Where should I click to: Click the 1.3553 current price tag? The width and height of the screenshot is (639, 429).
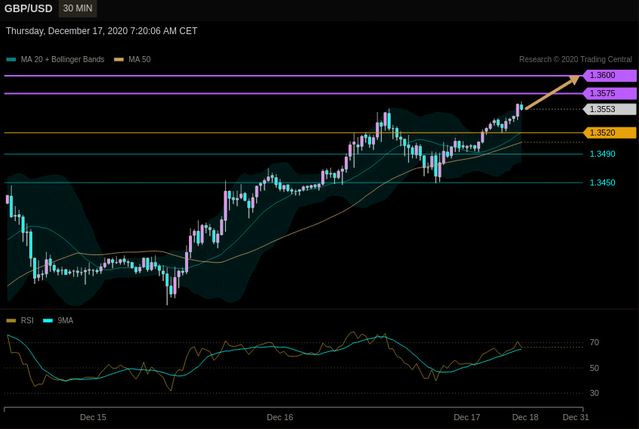tap(610, 109)
